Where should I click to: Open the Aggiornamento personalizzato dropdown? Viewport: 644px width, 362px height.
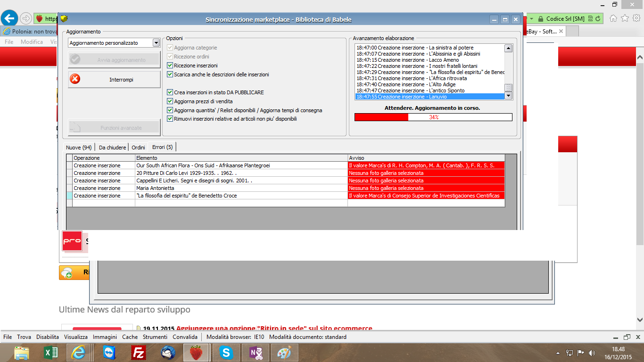tap(114, 43)
